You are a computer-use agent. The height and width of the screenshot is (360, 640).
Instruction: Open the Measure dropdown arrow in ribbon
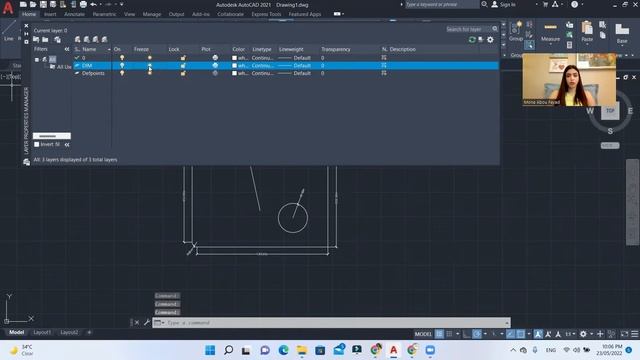coord(550,44)
